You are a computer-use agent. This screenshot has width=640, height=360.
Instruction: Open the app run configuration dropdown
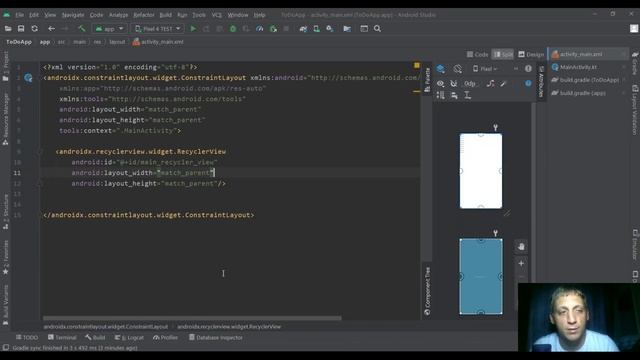(x=109, y=29)
